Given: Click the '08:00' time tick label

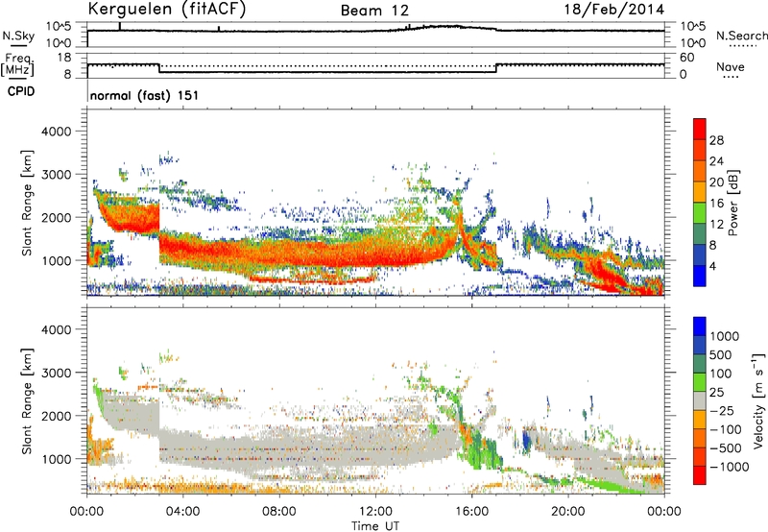Looking at the screenshot, I should point(279,512).
